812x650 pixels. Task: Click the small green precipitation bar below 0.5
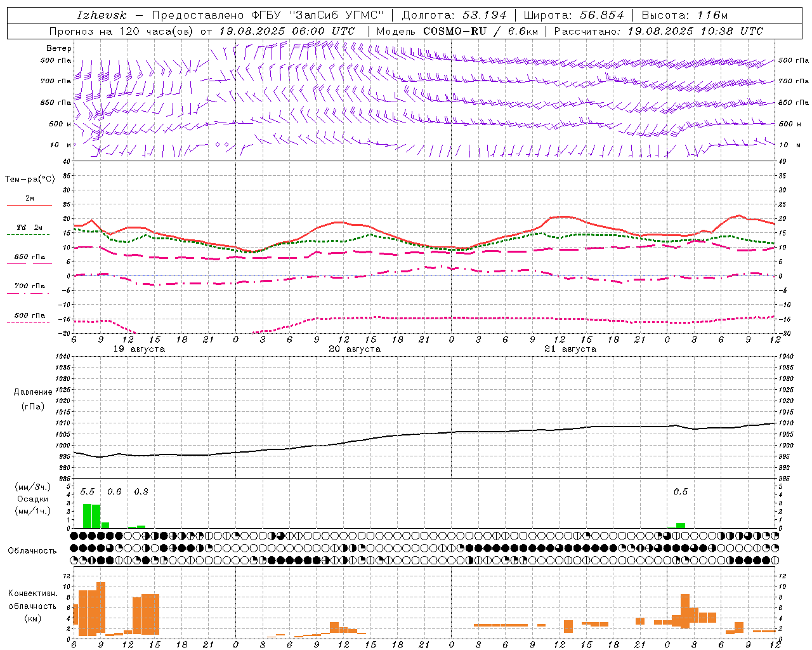(x=681, y=526)
